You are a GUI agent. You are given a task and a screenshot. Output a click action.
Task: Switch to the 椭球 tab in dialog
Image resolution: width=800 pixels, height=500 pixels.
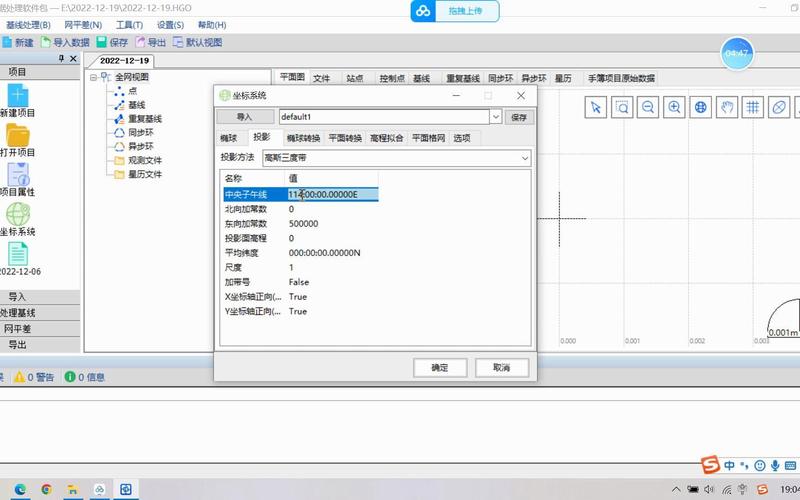[229, 138]
